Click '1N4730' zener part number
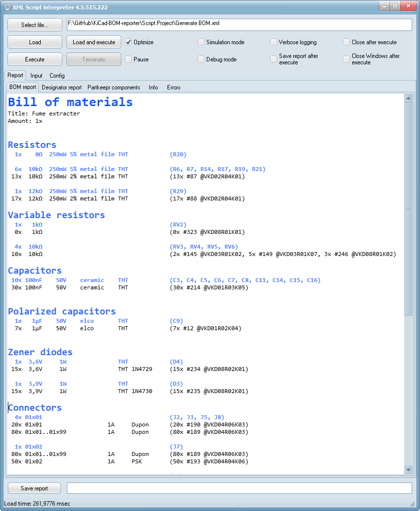The width and height of the screenshot is (420, 511). [x=142, y=392]
